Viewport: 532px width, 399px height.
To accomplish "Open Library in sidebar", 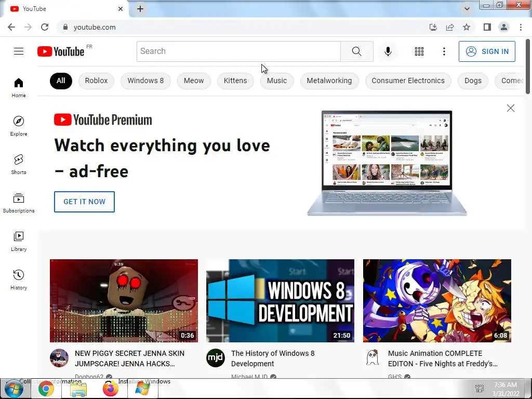I will pos(19,241).
